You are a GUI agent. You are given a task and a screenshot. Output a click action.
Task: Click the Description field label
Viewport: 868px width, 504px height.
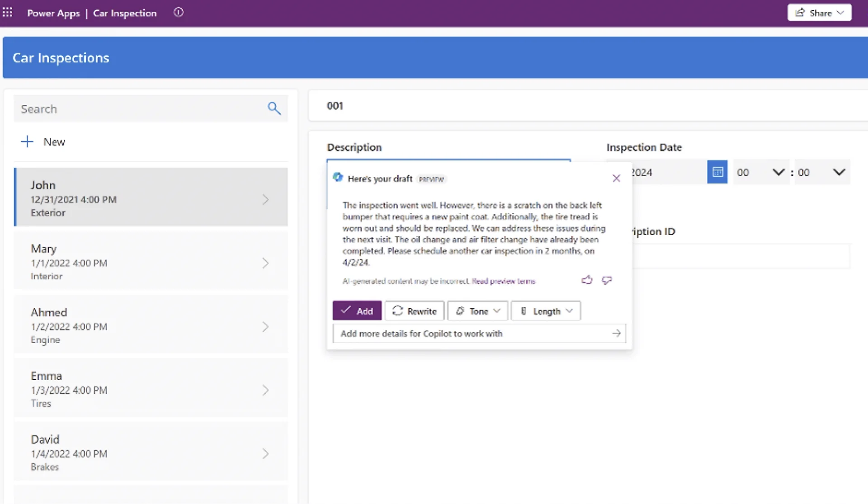[354, 147]
